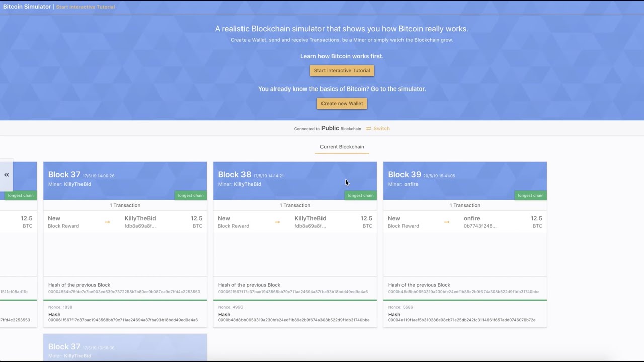644x362 pixels.
Task: Click orange arrow in Block 39 transaction
Action: pyautogui.click(x=447, y=222)
